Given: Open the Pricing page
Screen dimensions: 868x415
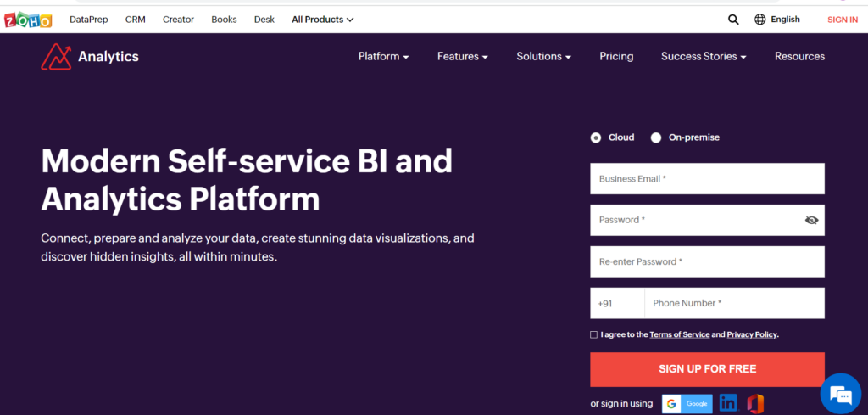Looking at the screenshot, I should tap(616, 57).
